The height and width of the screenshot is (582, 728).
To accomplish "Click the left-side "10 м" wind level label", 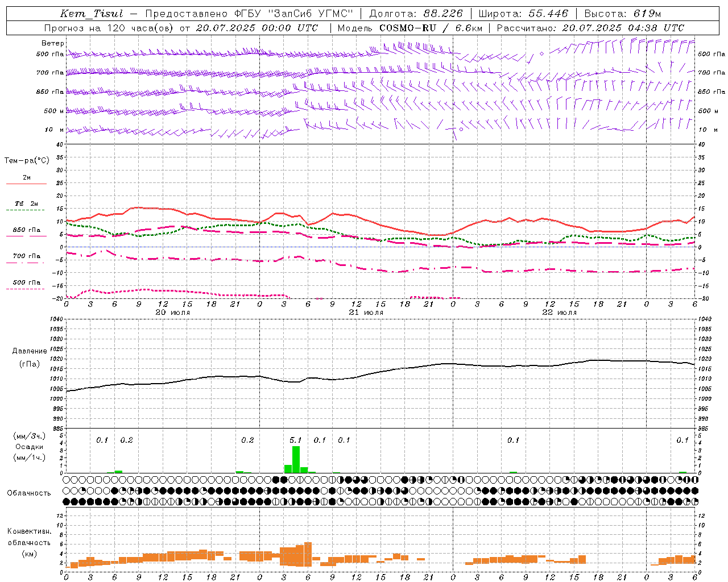I will pos(54,130).
